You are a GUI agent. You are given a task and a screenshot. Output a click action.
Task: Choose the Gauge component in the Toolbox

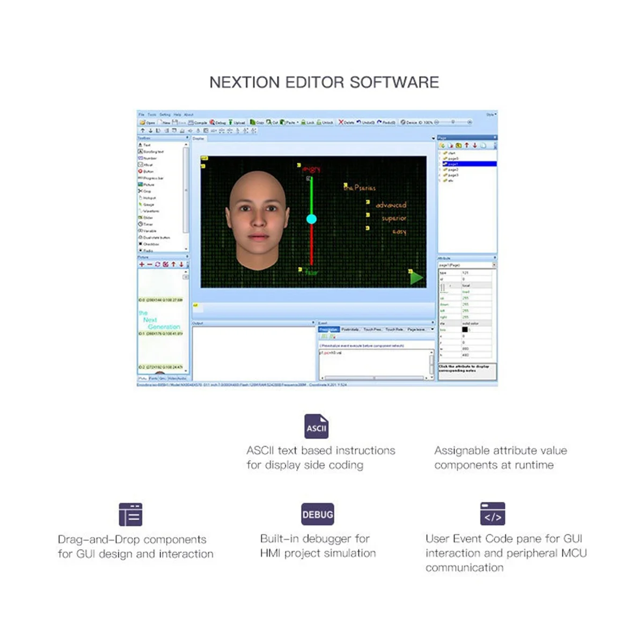coord(147,204)
